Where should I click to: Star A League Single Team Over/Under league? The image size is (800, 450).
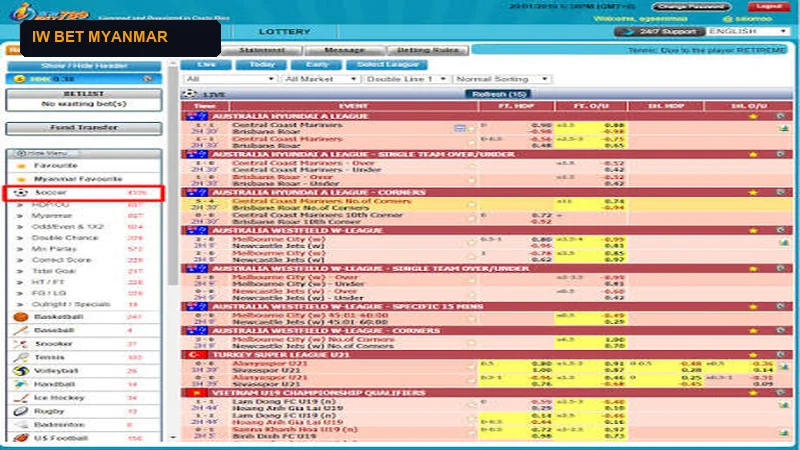[x=753, y=154]
